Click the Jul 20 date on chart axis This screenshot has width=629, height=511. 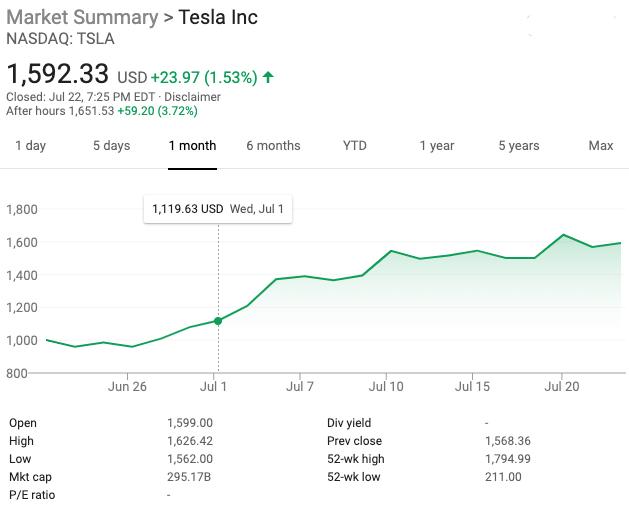coord(561,384)
